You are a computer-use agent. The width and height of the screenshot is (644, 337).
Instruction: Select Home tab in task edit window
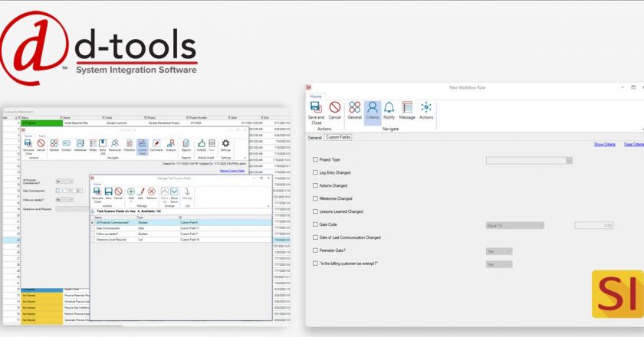point(28,136)
